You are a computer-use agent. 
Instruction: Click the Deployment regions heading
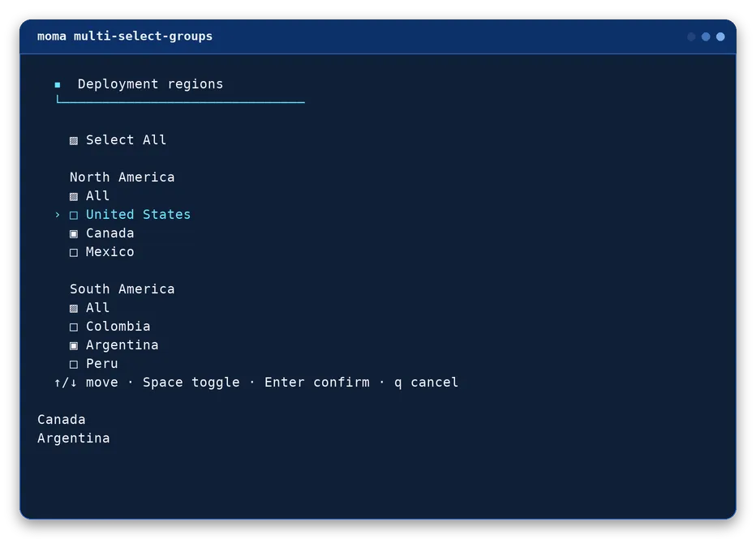[x=150, y=83]
